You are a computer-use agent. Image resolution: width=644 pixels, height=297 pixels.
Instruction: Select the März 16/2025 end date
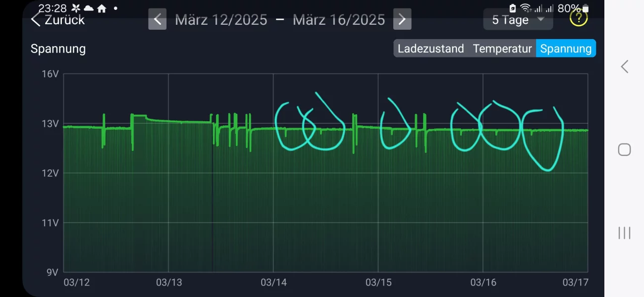click(339, 20)
